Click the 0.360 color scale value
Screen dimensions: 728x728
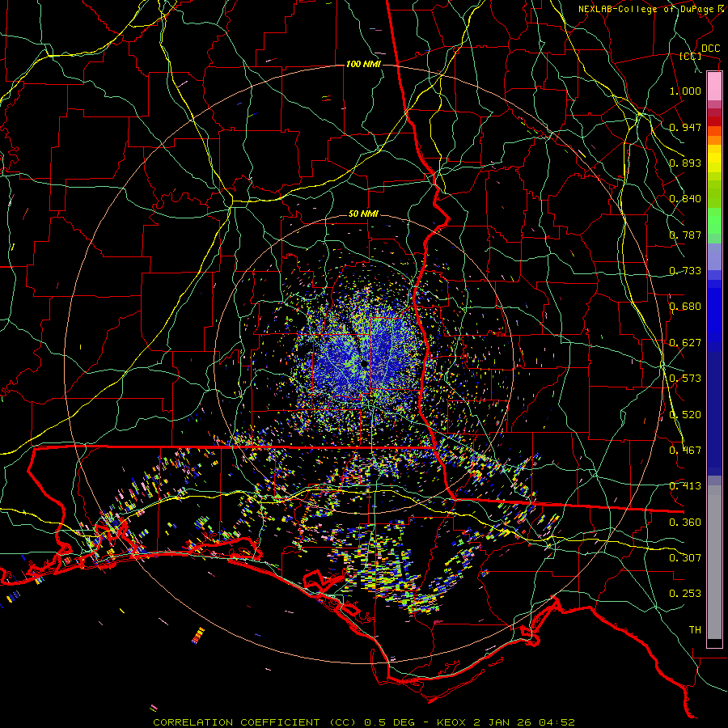[x=685, y=522]
